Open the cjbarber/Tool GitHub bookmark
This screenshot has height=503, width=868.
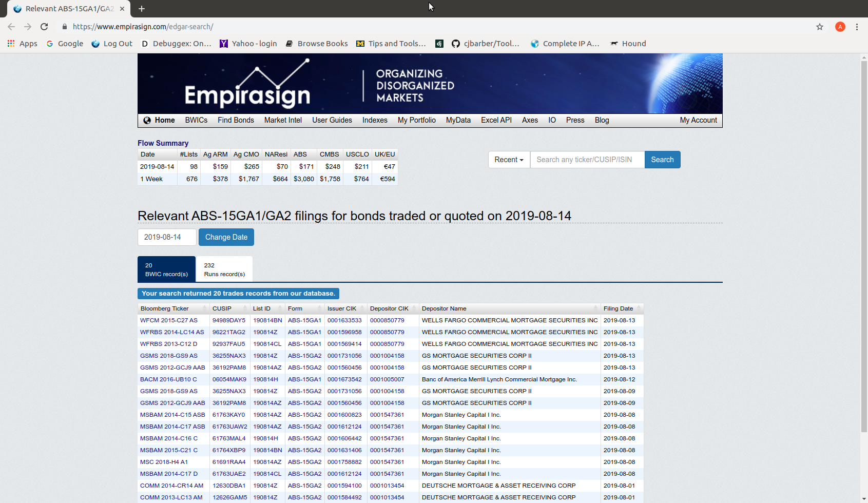[x=486, y=44]
